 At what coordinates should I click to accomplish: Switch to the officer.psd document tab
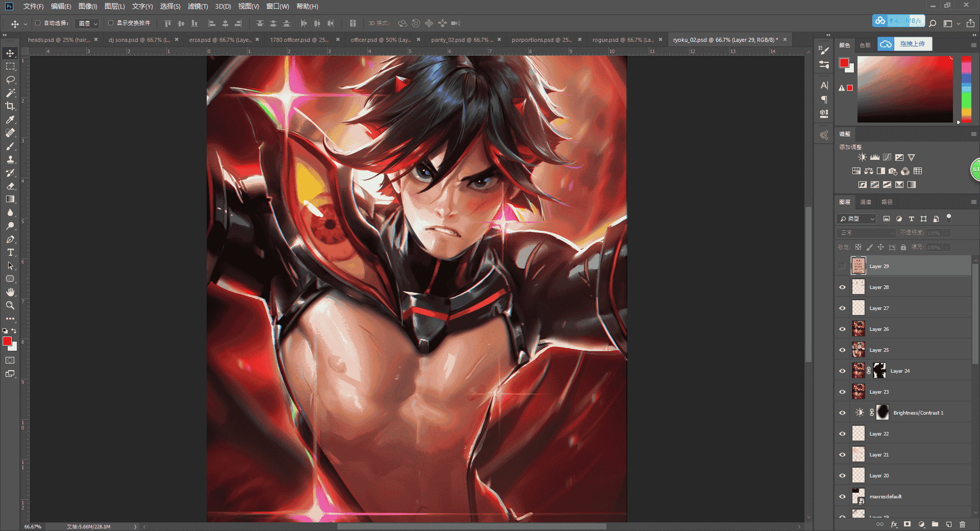click(381, 39)
